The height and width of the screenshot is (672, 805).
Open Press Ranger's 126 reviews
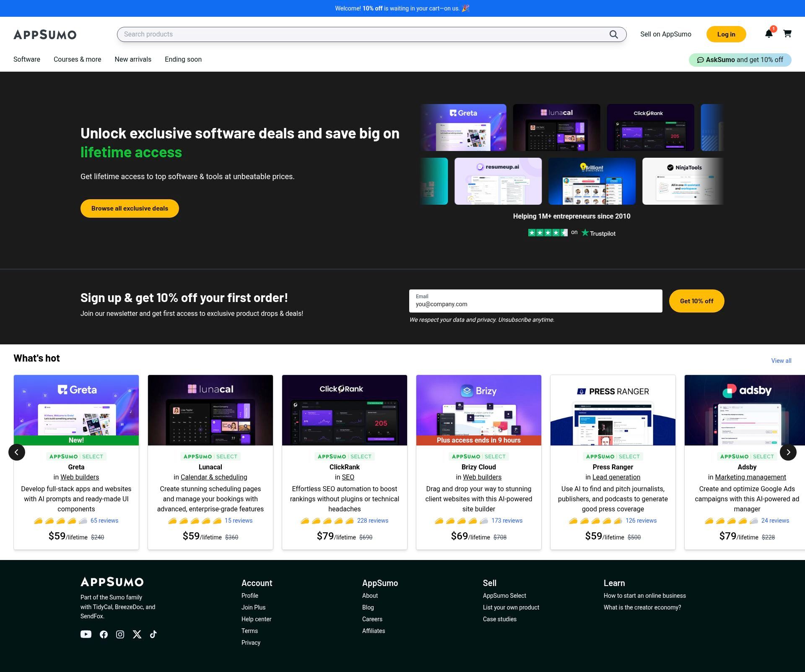pyautogui.click(x=641, y=521)
